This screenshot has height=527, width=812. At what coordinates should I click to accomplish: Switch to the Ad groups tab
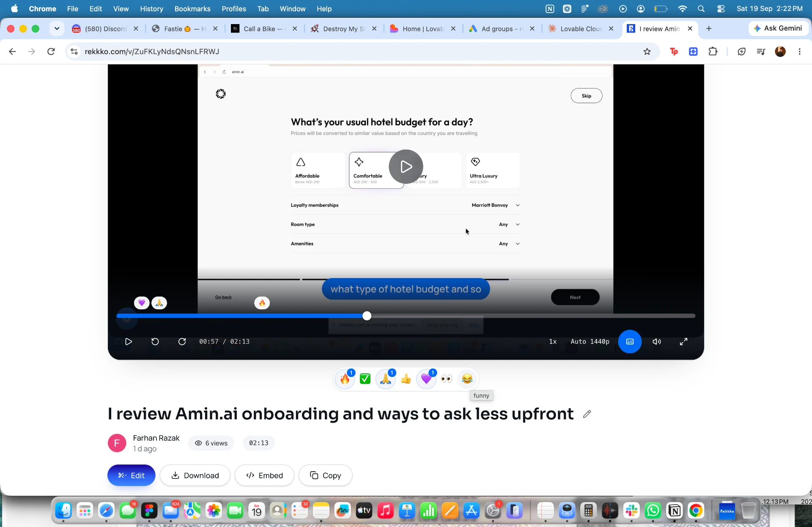click(502, 29)
